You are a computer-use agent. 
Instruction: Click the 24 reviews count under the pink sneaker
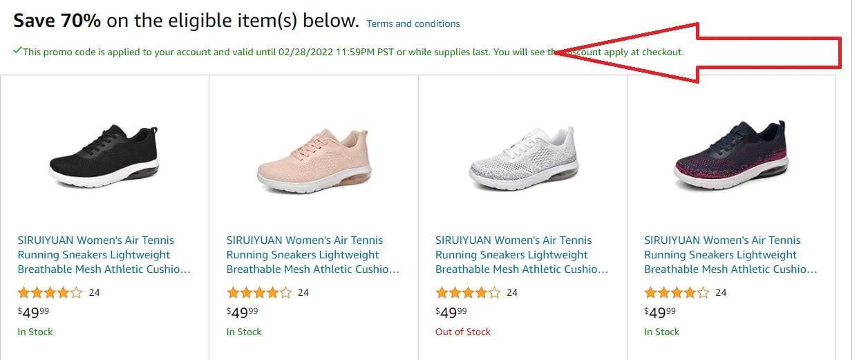(303, 292)
